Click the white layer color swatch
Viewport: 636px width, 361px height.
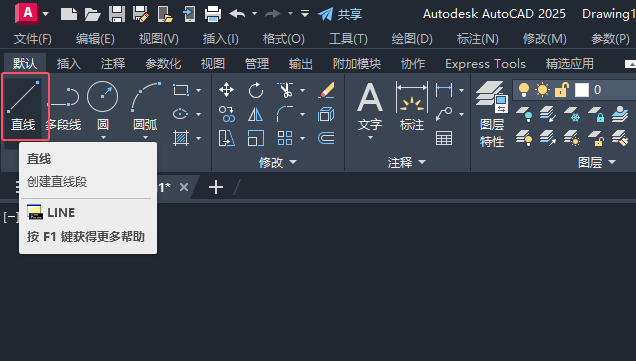[x=582, y=90]
